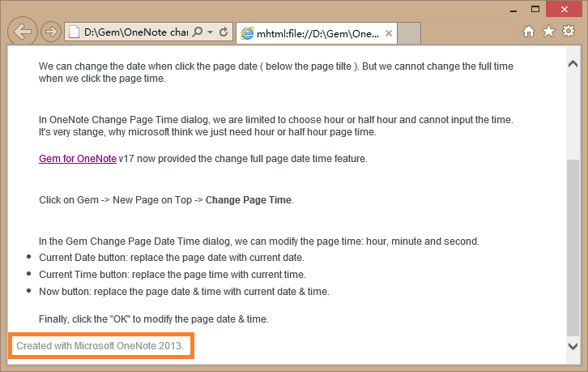Click the "In the Gem Change Page Date Time dialog" line
The width and height of the screenshot is (588, 372).
pyautogui.click(x=259, y=241)
